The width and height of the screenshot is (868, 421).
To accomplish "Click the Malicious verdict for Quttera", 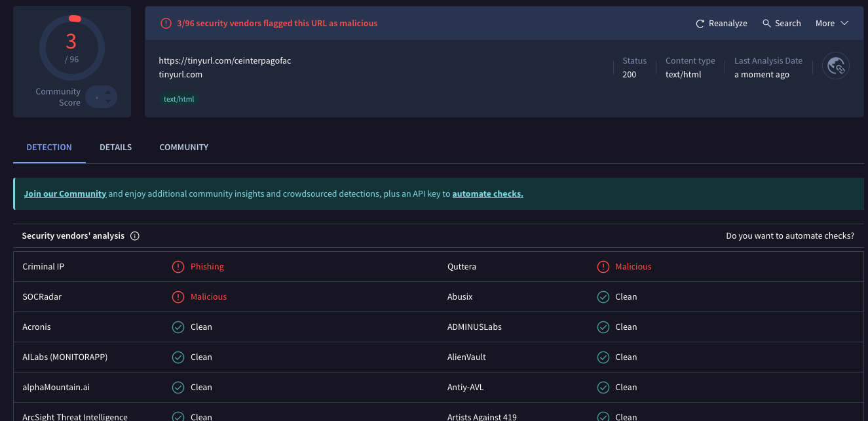I will (x=633, y=267).
